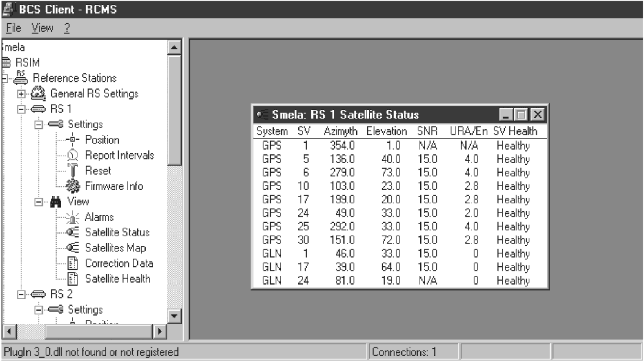The height and width of the screenshot is (362, 644).
Task: Select the GLN SV 24 row
Action: coord(399,281)
